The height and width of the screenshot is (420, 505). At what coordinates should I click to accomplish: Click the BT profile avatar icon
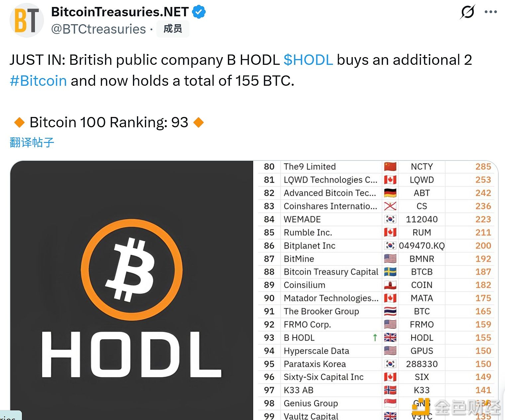[x=27, y=20]
